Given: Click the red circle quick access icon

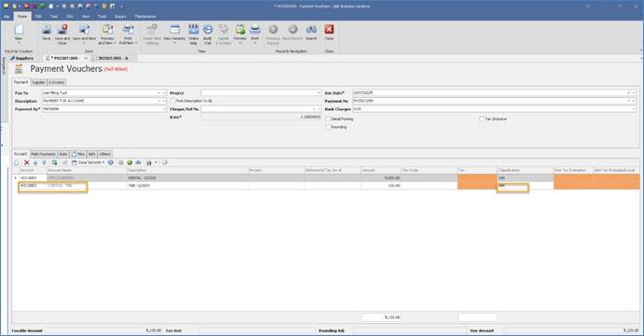Looking at the screenshot, I should (x=27, y=7).
